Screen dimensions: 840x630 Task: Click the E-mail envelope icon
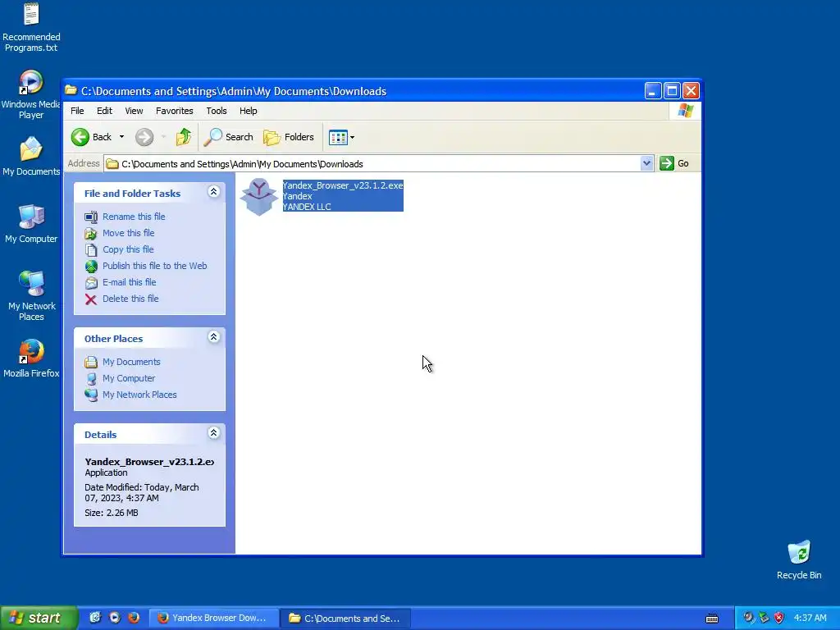tap(91, 283)
